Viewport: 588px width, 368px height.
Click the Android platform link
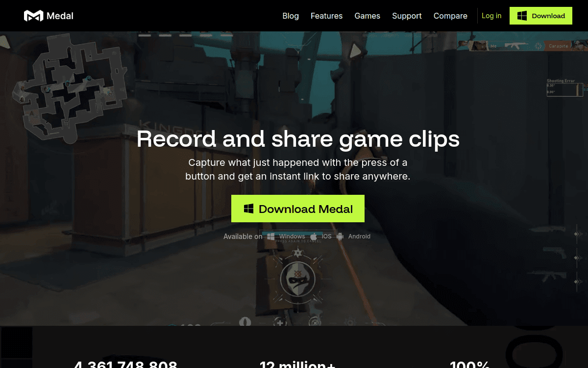[359, 236]
